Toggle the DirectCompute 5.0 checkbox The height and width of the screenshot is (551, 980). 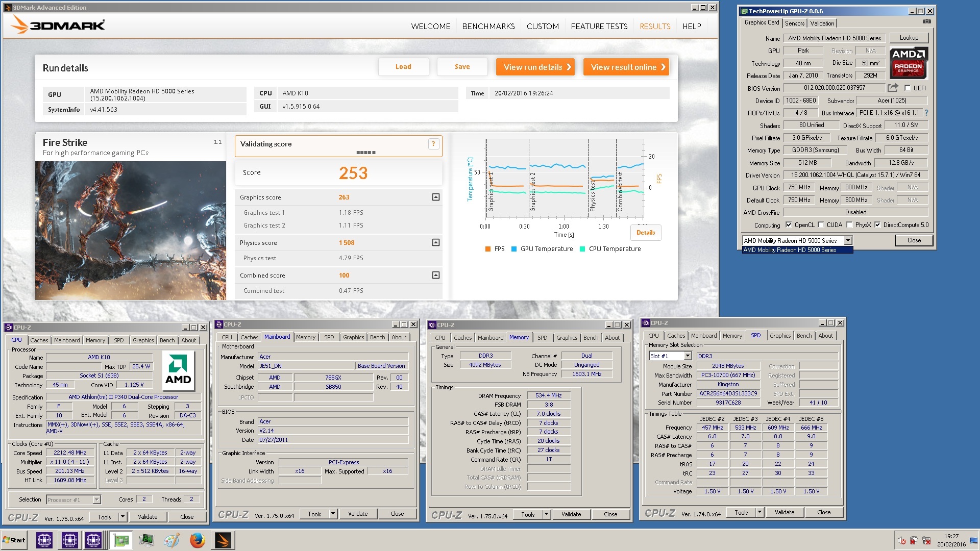point(877,225)
